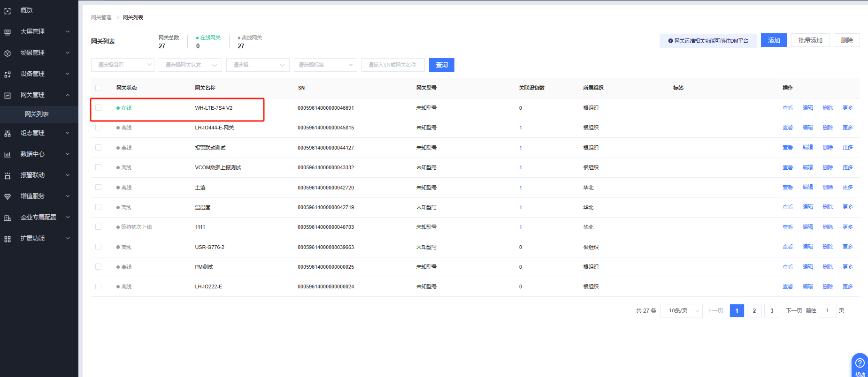Open the 请选择组织 organization dropdown
868x377 pixels.
123,65
